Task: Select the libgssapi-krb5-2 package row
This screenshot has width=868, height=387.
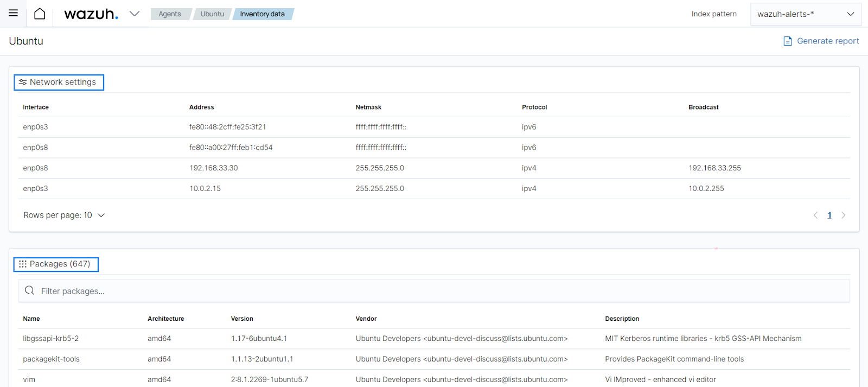Action: pyautogui.click(x=434, y=339)
